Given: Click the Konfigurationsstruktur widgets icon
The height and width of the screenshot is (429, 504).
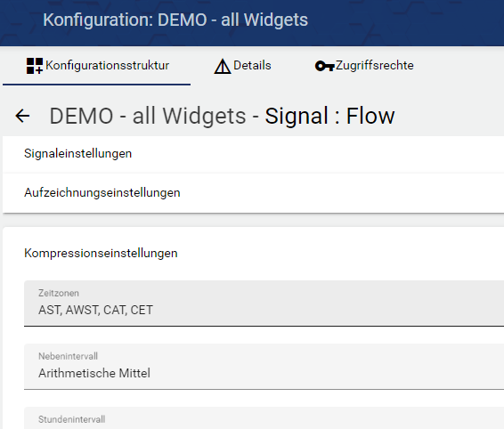Looking at the screenshot, I should (x=35, y=66).
